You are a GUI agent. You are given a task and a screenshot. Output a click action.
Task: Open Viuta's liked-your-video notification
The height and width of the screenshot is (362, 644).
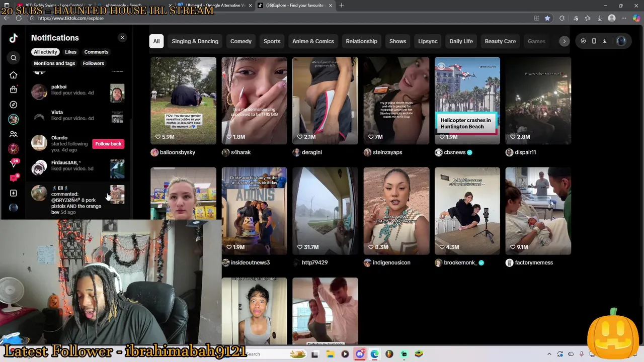point(77,118)
